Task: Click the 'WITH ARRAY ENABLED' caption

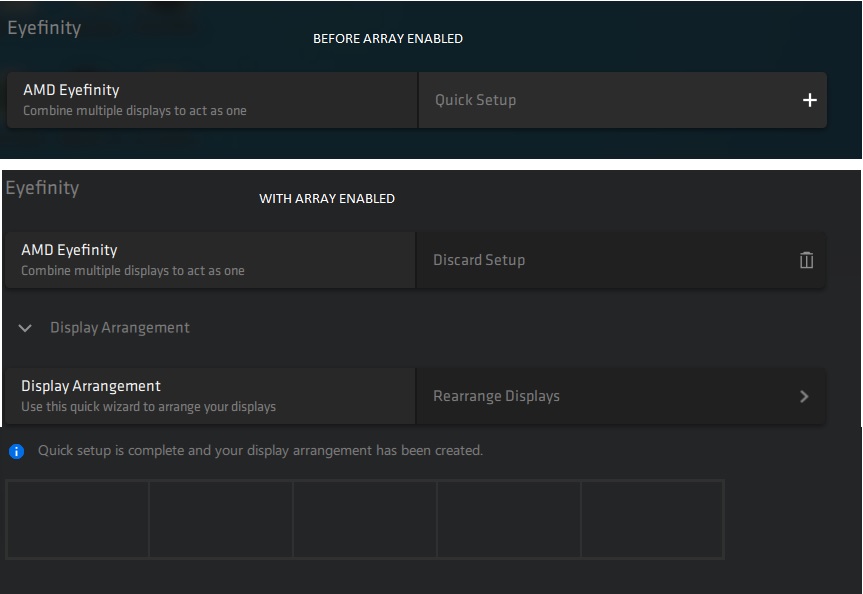Action: click(x=327, y=199)
